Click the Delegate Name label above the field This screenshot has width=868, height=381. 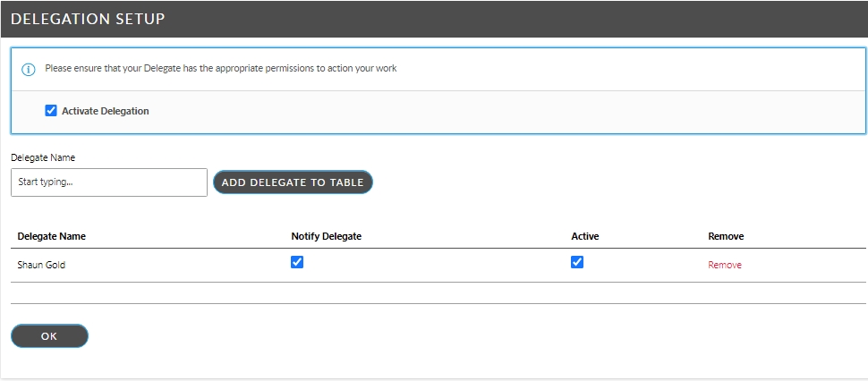[x=43, y=157]
